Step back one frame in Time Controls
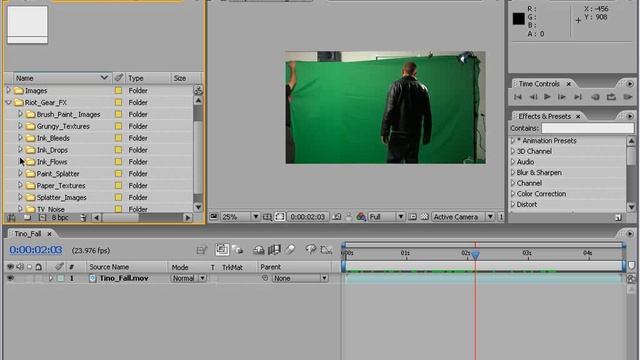The height and width of the screenshot is (360, 640). tap(533, 97)
